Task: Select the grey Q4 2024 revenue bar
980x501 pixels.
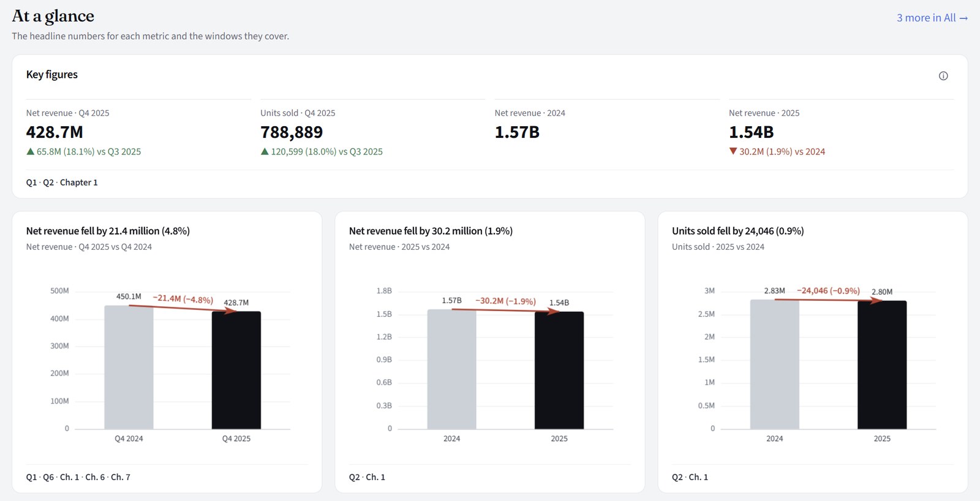Action: (x=129, y=367)
